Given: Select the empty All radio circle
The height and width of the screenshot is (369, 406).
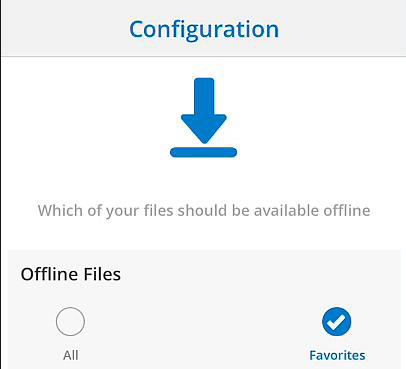Looking at the screenshot, I should coord(70,321).
